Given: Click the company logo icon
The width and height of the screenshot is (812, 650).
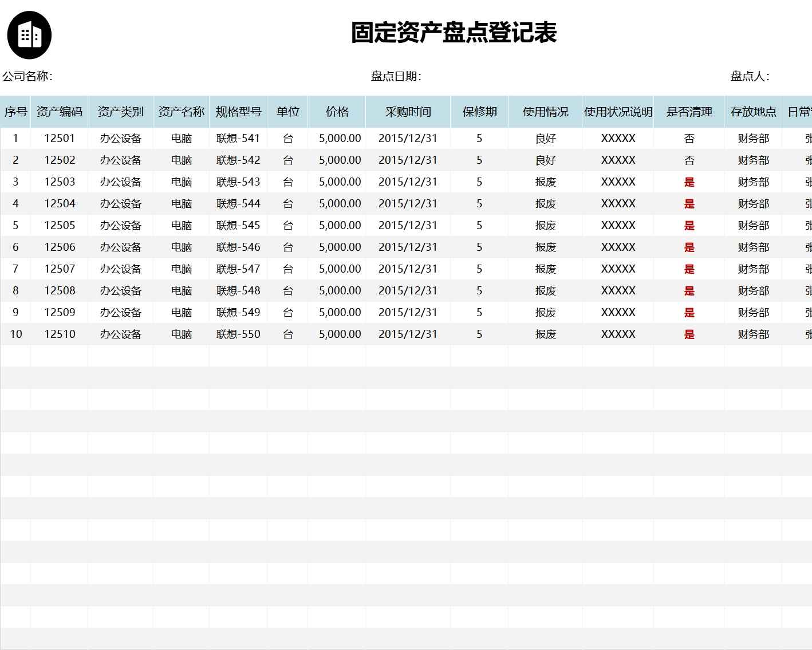Looking at the screenshot, I should [30, 34].
